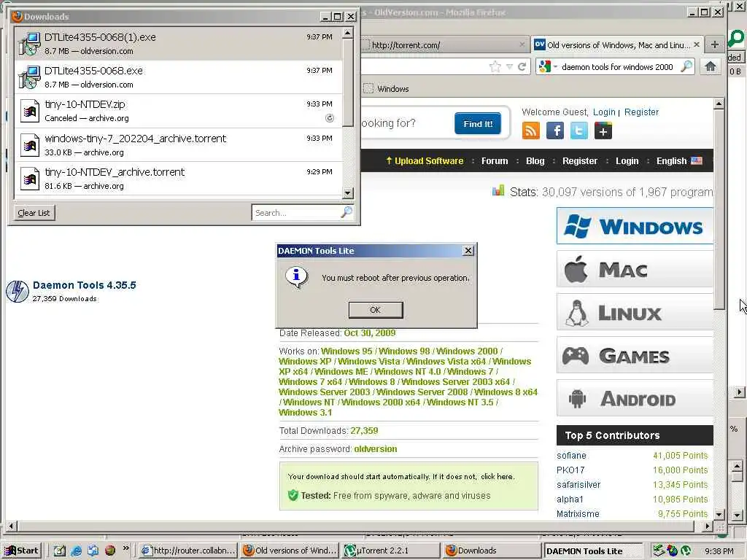Click the plus share icon
This screenshot has width=747, height=560.
(603, 131)
